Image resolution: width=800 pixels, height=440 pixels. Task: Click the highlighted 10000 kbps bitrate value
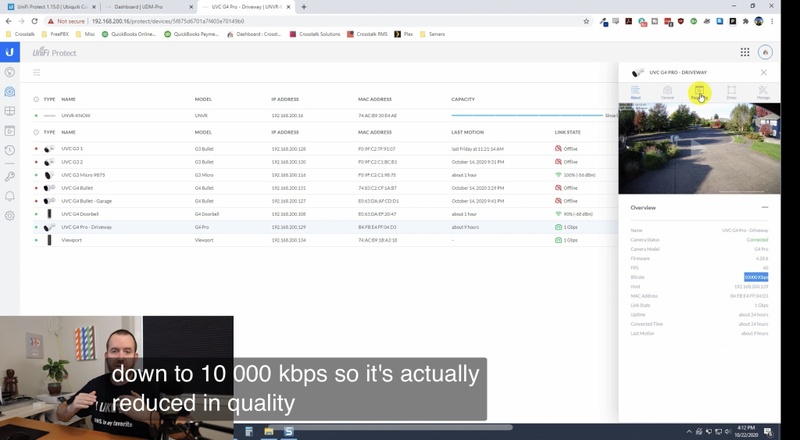(756, 277)
